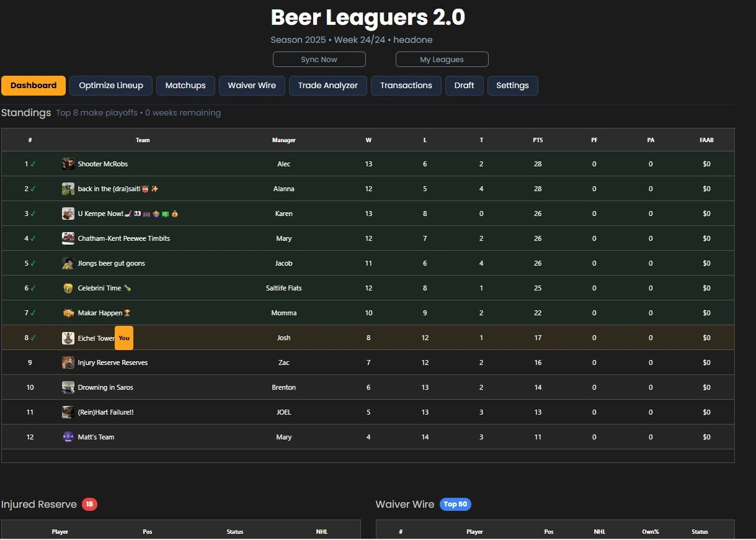Click the Shooter McRobs team name
Viewport: 756px width, 540px height.
(103, 164)
